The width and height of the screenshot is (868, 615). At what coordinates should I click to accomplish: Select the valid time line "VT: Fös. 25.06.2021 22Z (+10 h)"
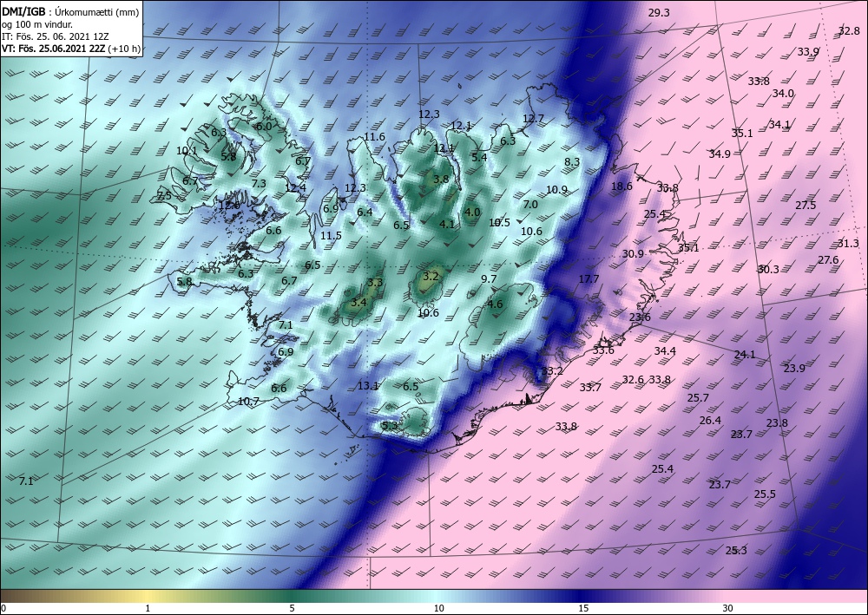click(x=71, y=49)
